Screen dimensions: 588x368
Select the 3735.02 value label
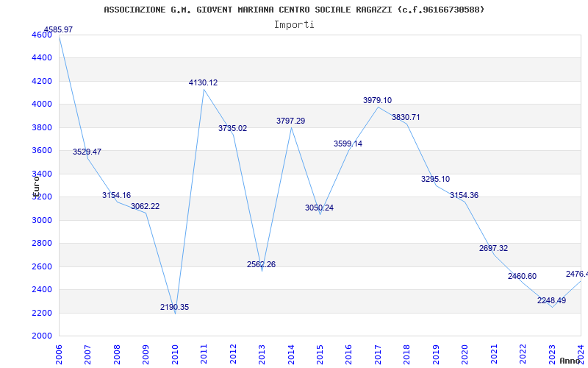[x=232, y=128]
